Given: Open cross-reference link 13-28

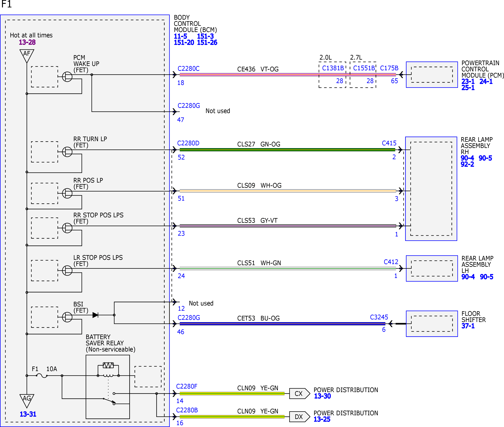Looking at the screenshot, I should [x=27, y=42].
